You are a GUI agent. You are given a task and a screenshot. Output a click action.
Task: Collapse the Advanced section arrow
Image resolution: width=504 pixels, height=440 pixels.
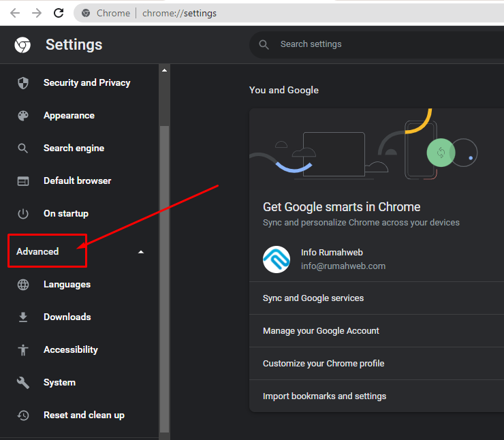[x=141, y=252]
